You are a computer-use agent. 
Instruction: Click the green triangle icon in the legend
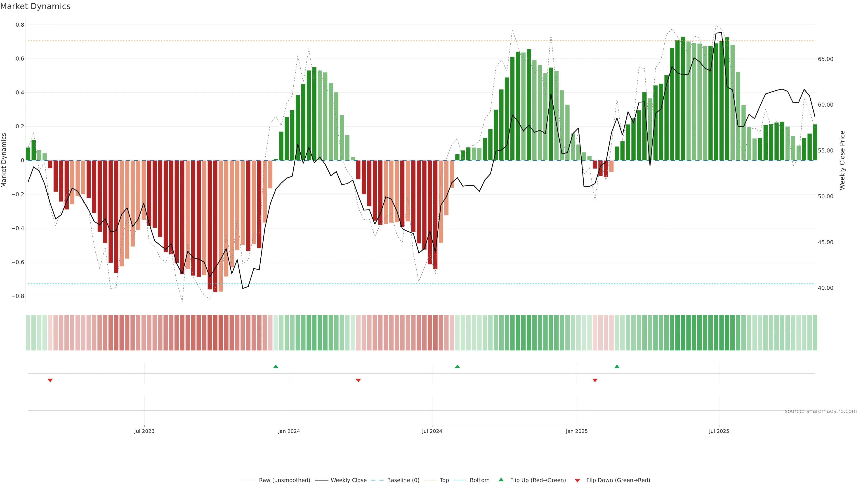501,480
